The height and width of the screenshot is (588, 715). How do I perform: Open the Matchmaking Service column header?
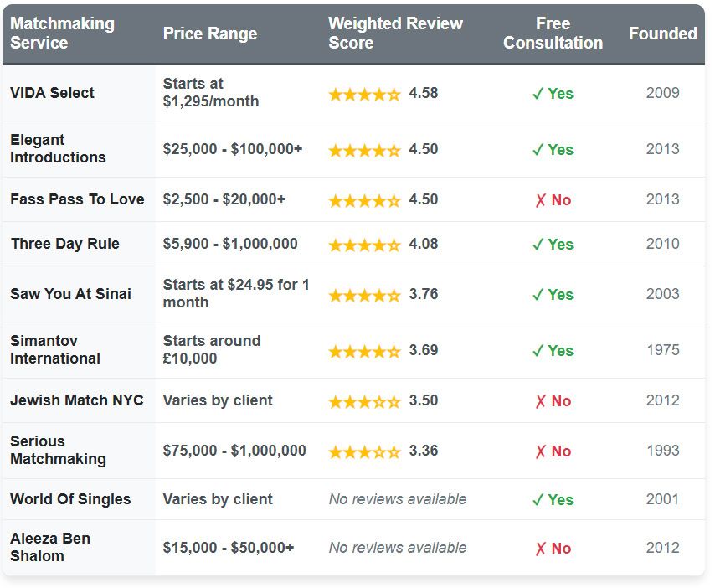59,34
